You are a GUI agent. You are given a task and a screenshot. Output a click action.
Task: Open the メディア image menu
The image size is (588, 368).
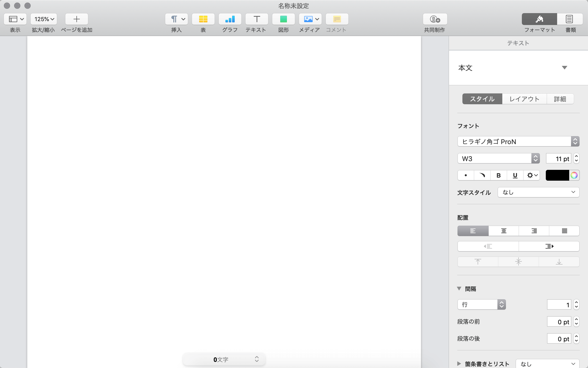(x=310, y=19)
